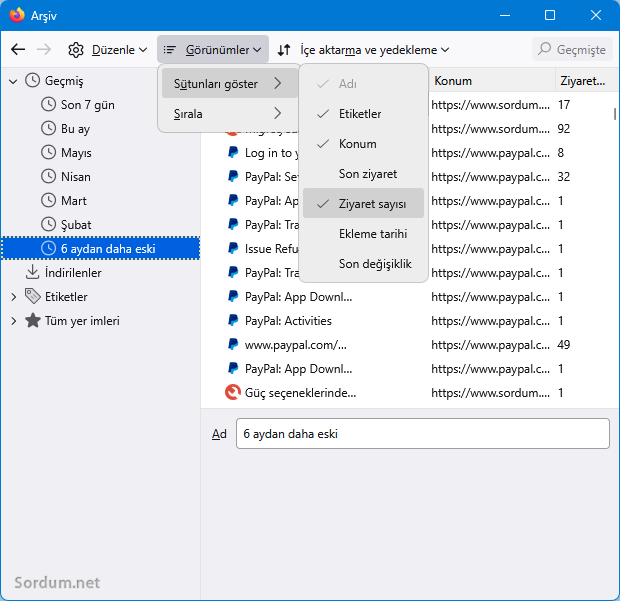The width and height of the screenshot is (620, 601).
Task: Toggle the Konum column
Action: click(363, 144)
